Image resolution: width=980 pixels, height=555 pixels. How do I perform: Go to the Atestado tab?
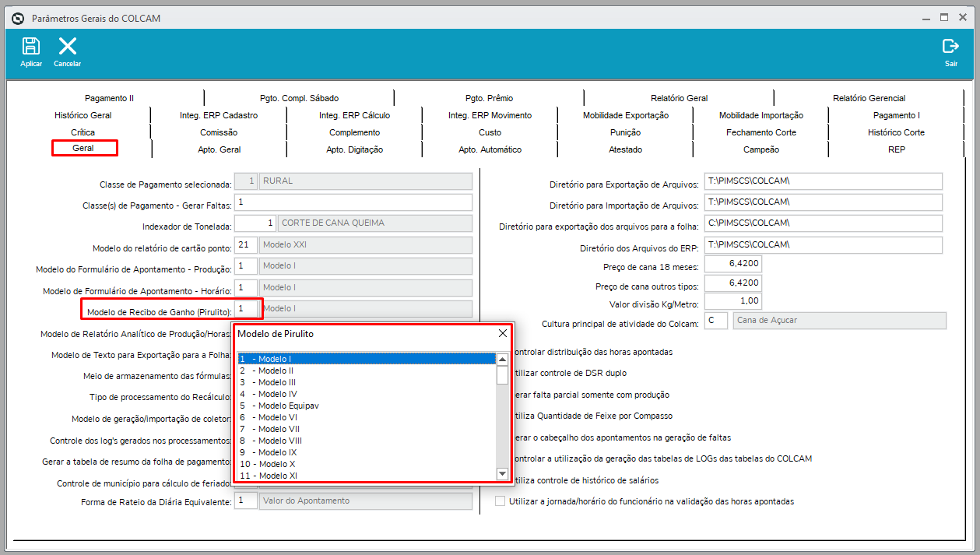625,149
